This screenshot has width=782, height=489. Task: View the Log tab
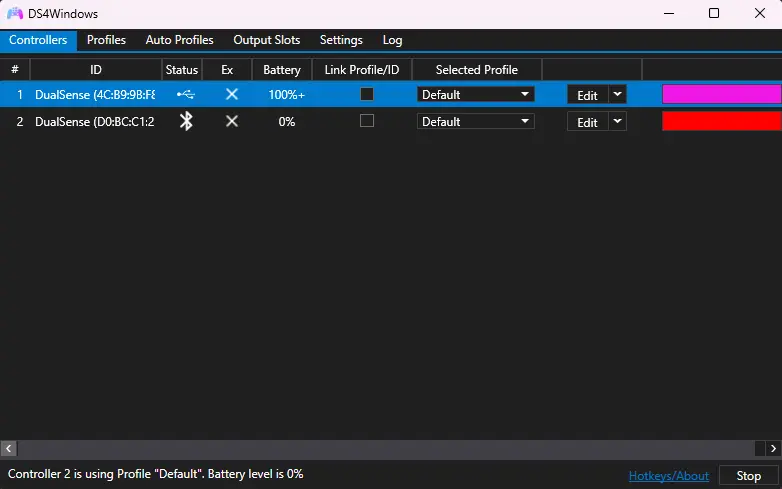click(392, 40)
